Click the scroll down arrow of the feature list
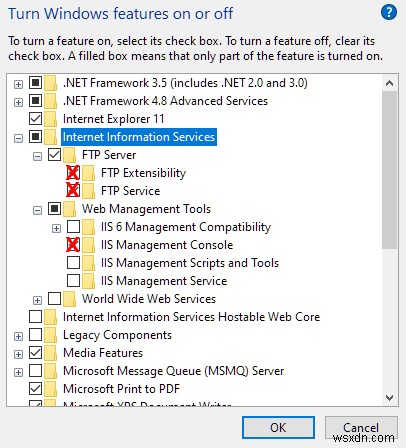406x448 pixels. point(389,398)
